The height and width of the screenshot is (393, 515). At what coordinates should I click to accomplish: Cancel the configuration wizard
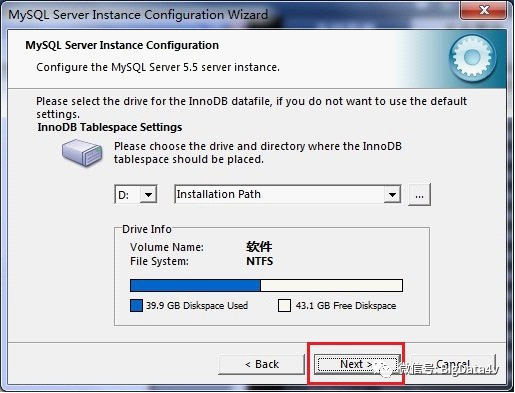(x=453, y=364)
